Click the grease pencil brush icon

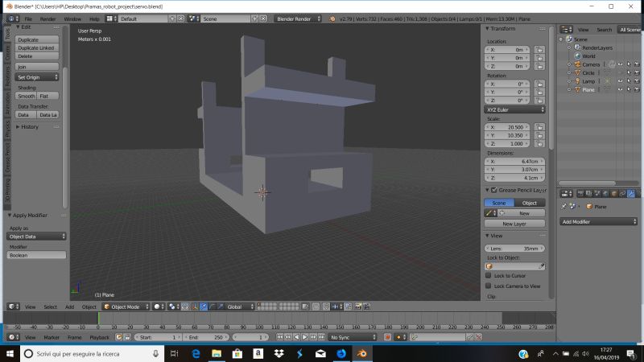tap(489, 213)
